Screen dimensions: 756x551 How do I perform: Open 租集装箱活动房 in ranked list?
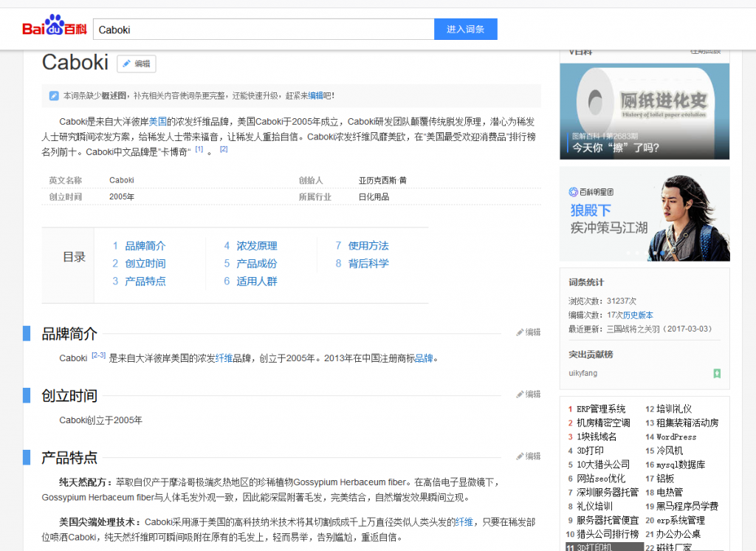click(687, 422)
